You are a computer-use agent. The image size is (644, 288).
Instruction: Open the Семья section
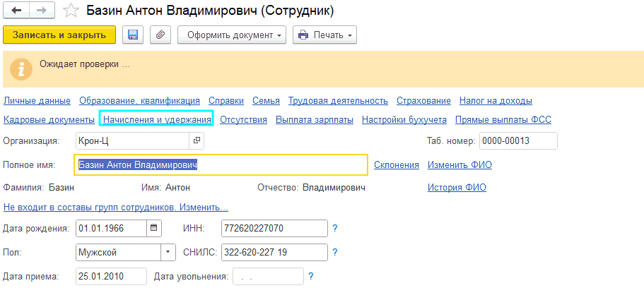(266, 100)
